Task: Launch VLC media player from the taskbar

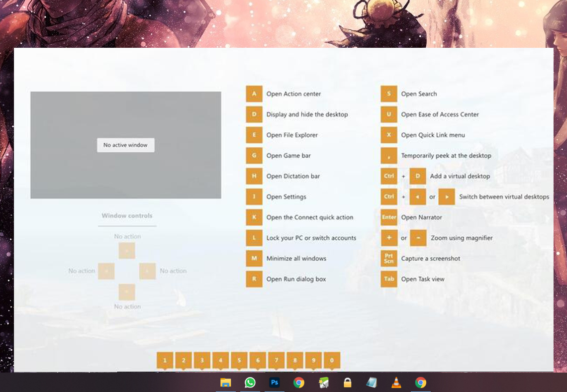Action: (396, 383)
